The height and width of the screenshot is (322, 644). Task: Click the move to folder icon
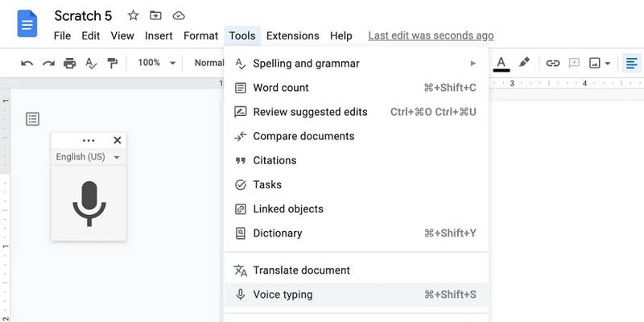click(155, 15)
